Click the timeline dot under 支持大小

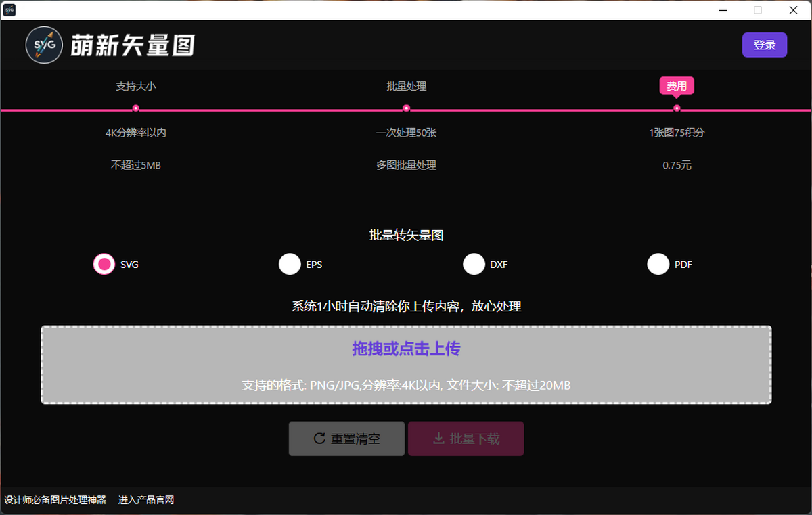pyautogui.click(x=136, y=108)
